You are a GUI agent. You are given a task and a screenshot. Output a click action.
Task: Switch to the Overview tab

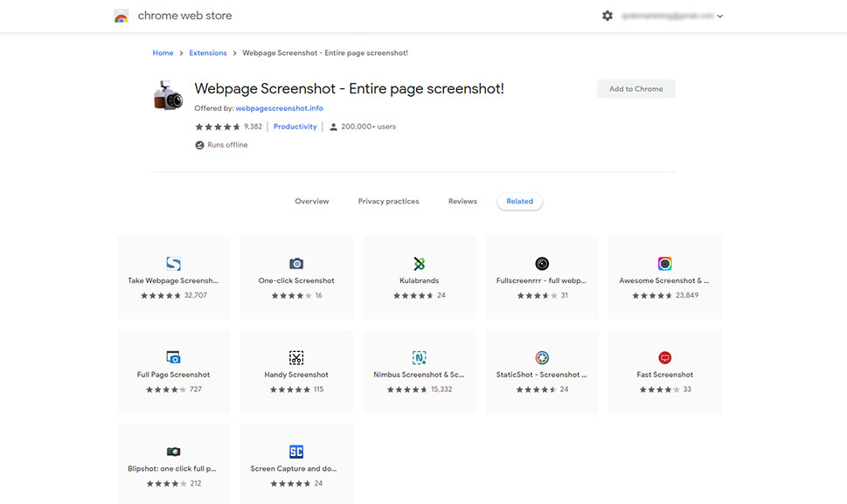(312, 201)
